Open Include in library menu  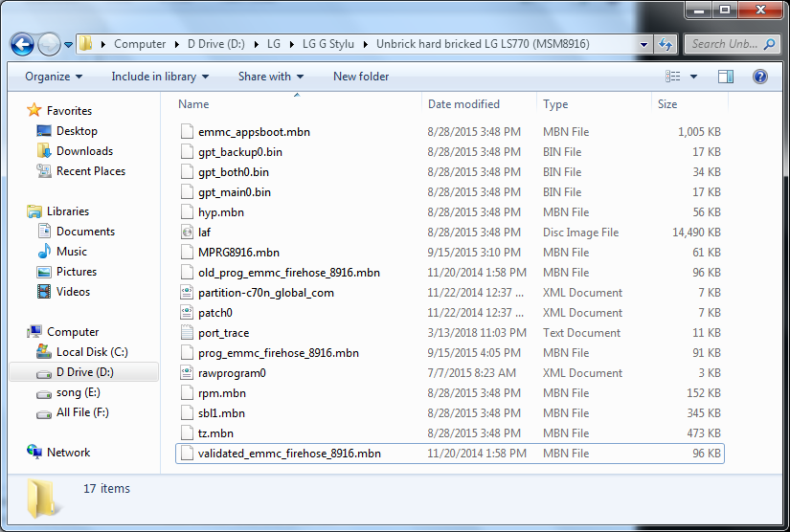coord(160,77)
